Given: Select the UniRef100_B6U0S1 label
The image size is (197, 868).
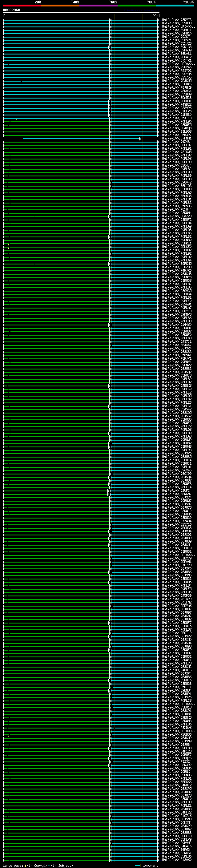Looking at the screenshot, I should [x=176, y=54].
